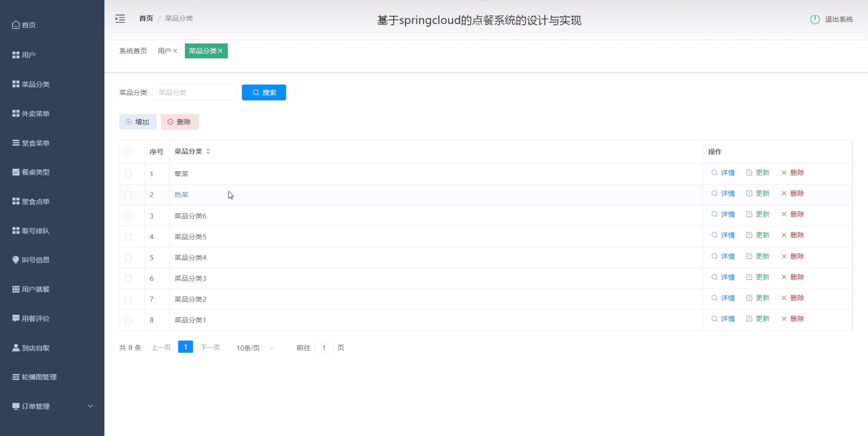Check the row for 菜品分类2
Image resolution: width=868 pixels, height=436 pixels.
128,299
